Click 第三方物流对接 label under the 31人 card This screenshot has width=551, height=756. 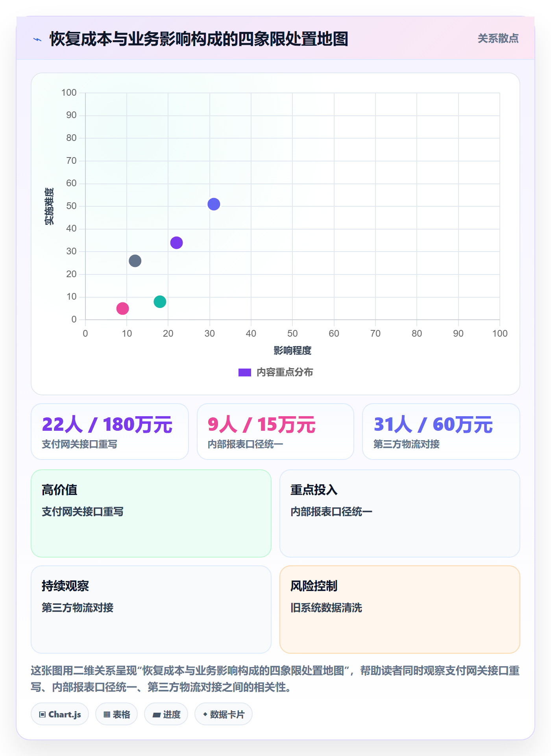tap(406, 444)
